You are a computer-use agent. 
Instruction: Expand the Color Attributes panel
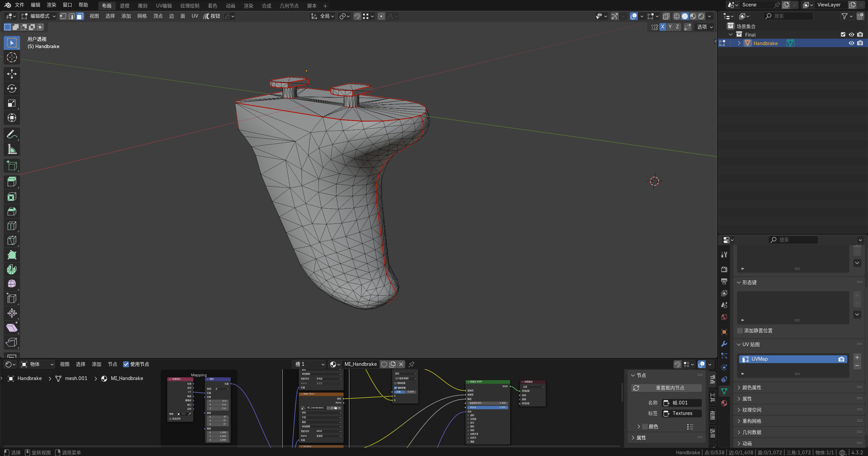click(x=739, y=388)
